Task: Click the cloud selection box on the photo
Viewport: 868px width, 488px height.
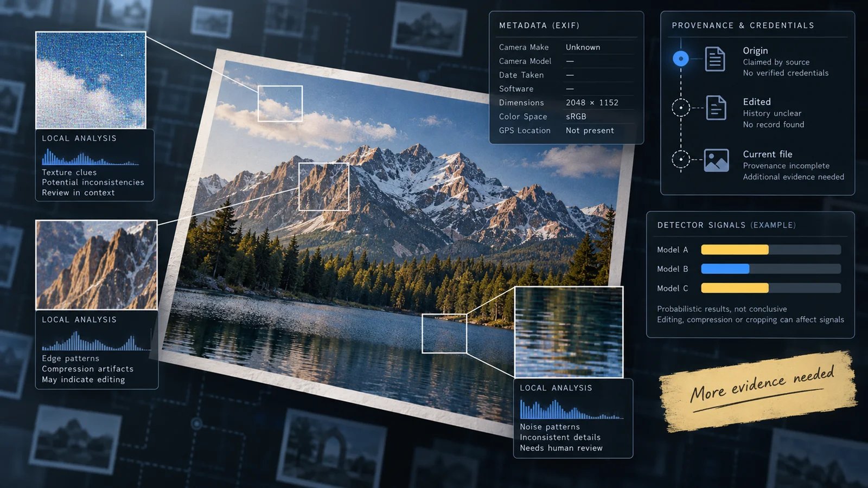Action: (x=280, y=103)
